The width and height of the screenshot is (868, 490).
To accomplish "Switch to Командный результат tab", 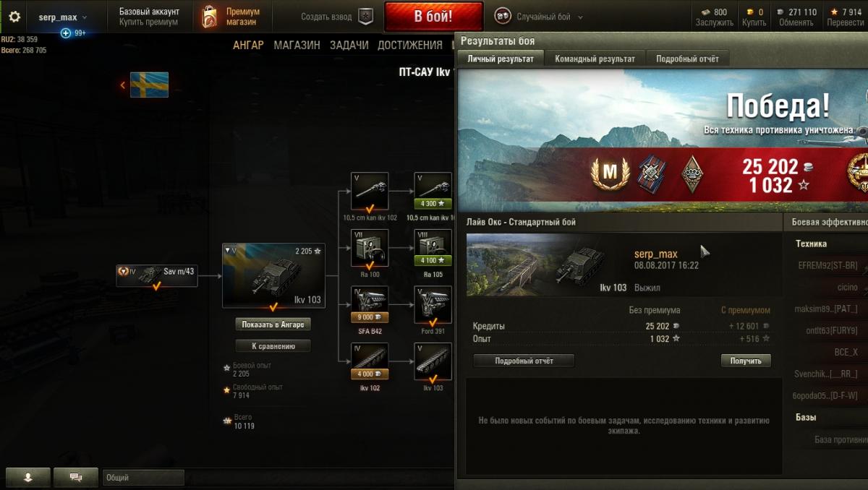I will [x=595, y=59].
